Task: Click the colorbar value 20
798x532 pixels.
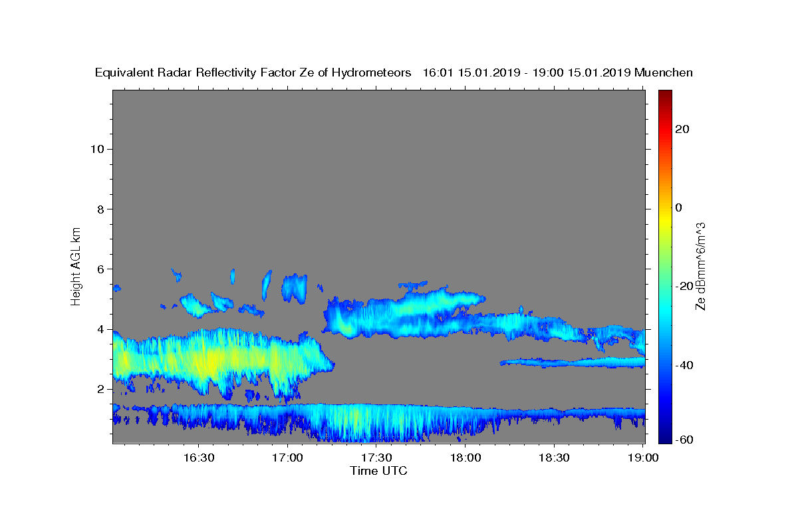Action: pyautogui.click(x=683, y=129)
